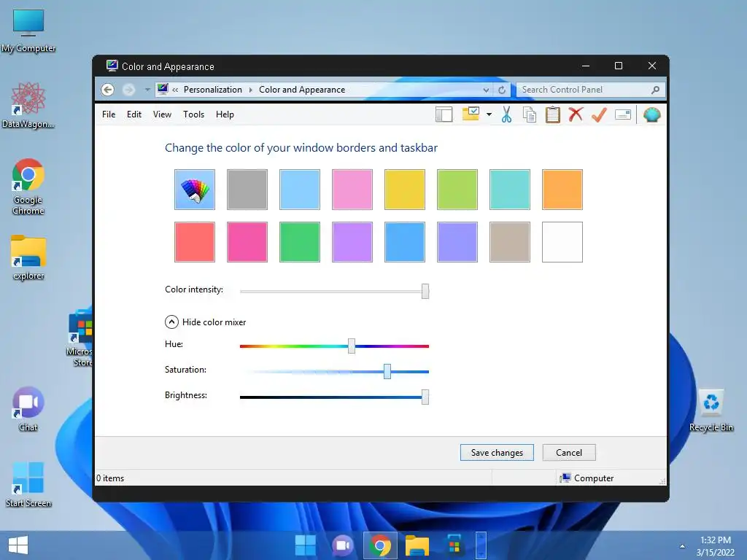Select the orange color swatch
This screenshot has width=747, height=560.
tap(562, 190)
